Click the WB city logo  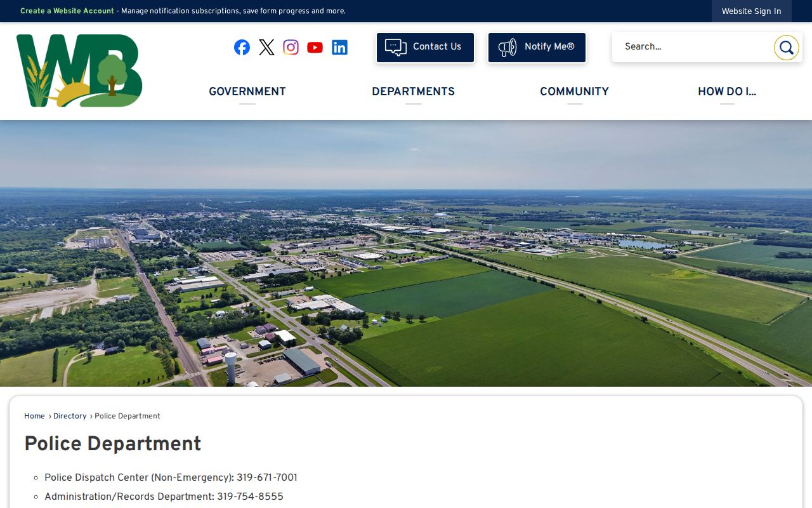coord(79,70)
